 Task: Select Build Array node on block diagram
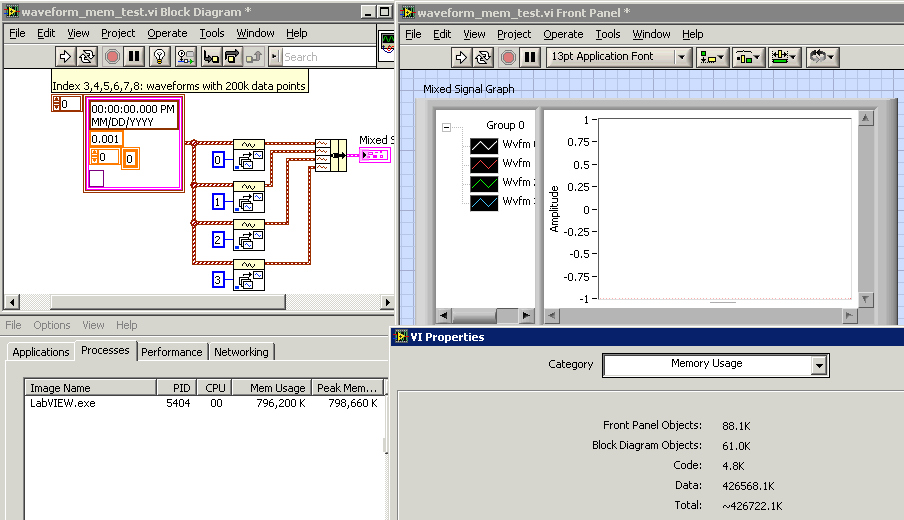tap(331, 155)
